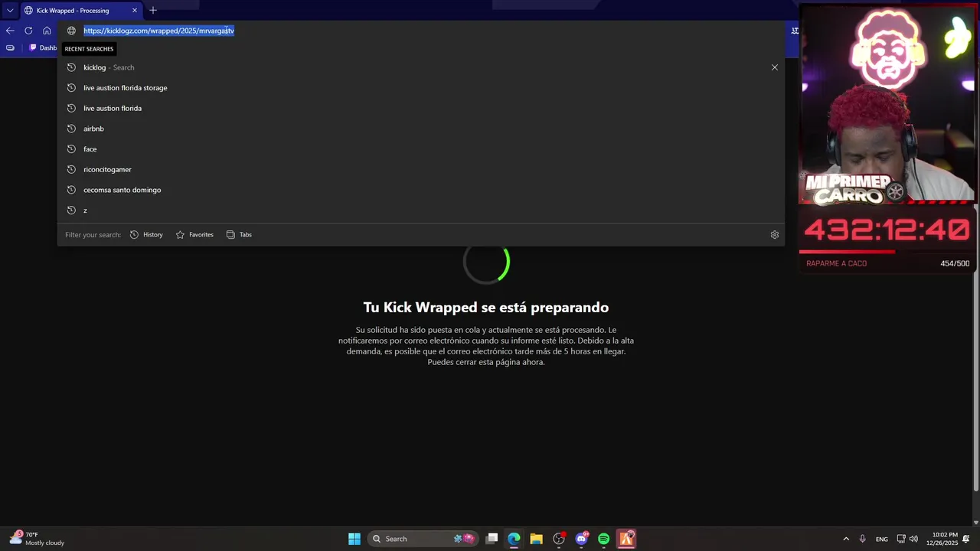
Task: Open address bar search settings gear
Action: [x=775, y=235]
